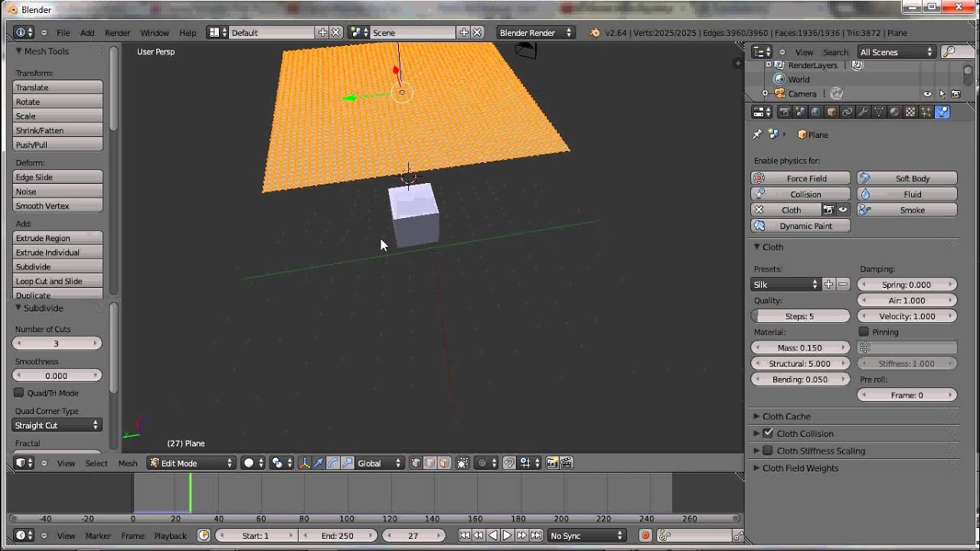Viewport: 980px width, 551px height.
Task: Click the Mass value slider
Action: click(800, 347)
